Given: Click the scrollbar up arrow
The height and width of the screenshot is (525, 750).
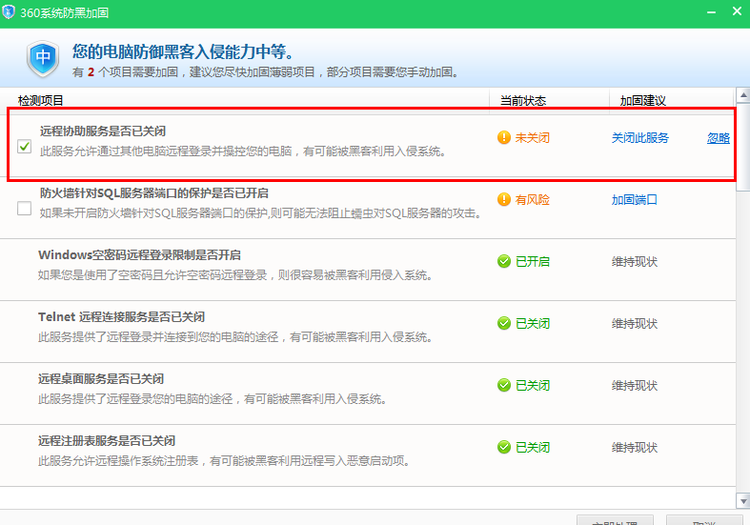Looking at the screenshot, I should [742, 97].
